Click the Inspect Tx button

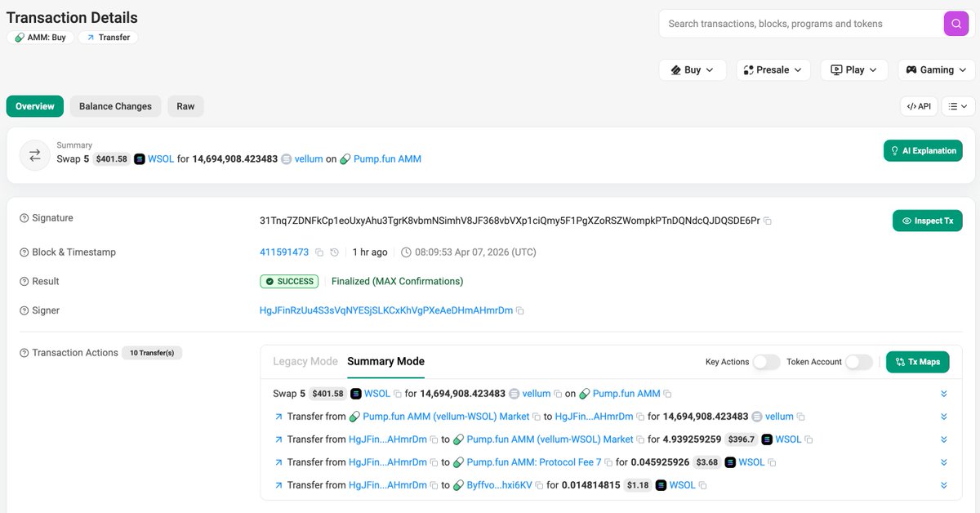point(927,221)
